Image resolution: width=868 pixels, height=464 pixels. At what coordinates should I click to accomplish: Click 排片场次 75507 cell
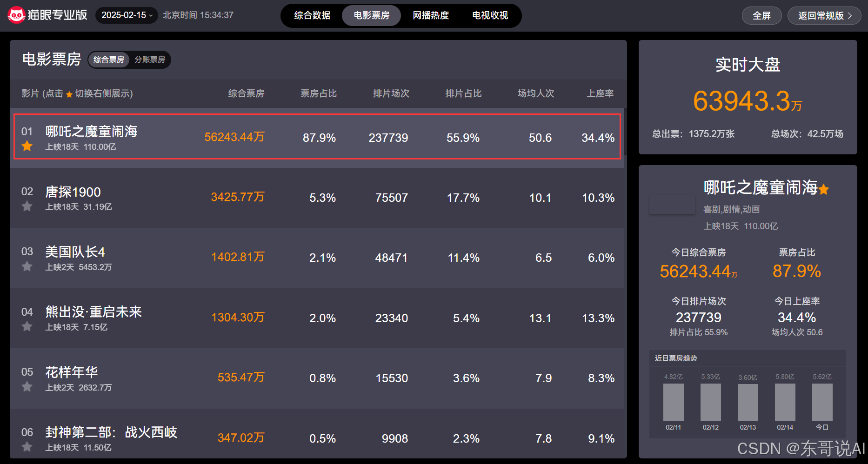click(391, 198)
